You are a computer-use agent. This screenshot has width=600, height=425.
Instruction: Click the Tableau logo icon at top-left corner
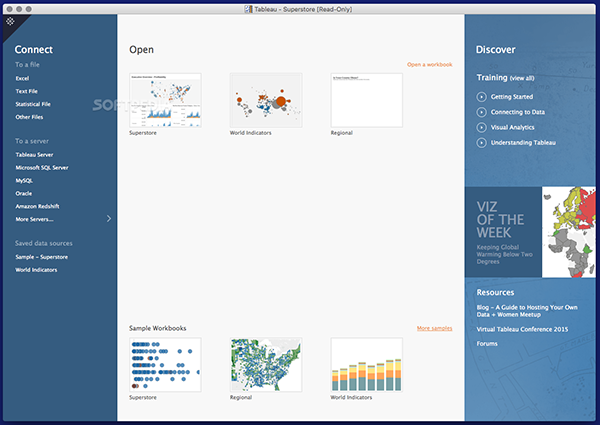tap(10, 21)
